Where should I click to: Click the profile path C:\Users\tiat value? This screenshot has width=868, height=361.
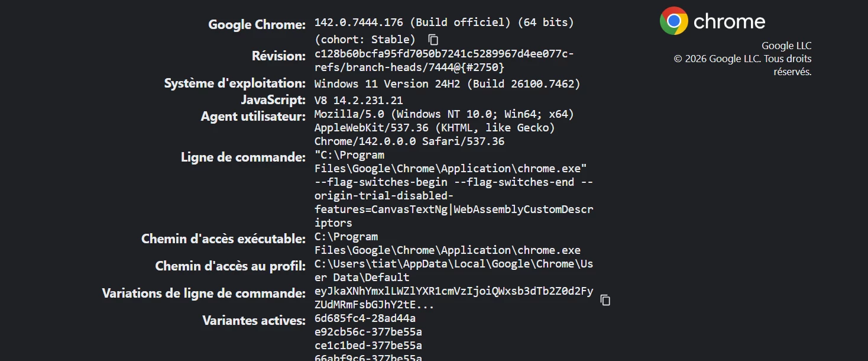point(454,270)
